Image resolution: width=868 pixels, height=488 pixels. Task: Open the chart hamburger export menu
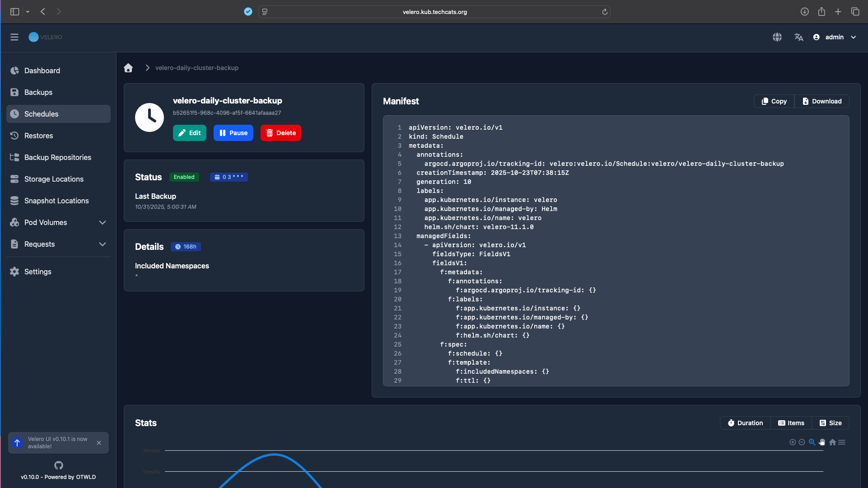point(842,442)
